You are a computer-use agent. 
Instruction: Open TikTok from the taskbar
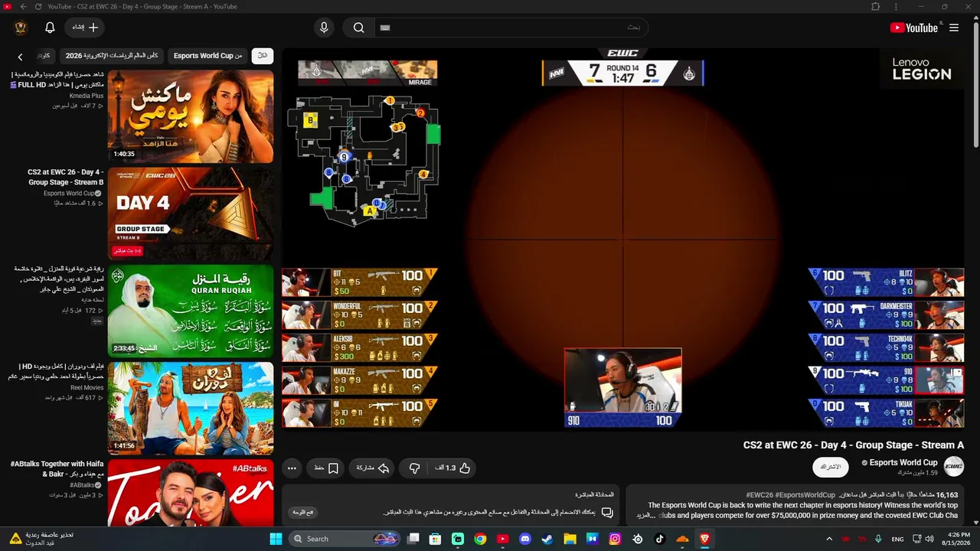tap(660, 539)
